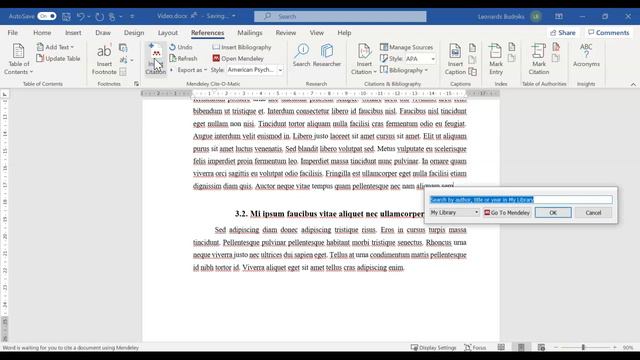Image resolution: width=640 pixels, height=360 pixels.
Task: Switch to Print Layout view
Action: [521, 348]
